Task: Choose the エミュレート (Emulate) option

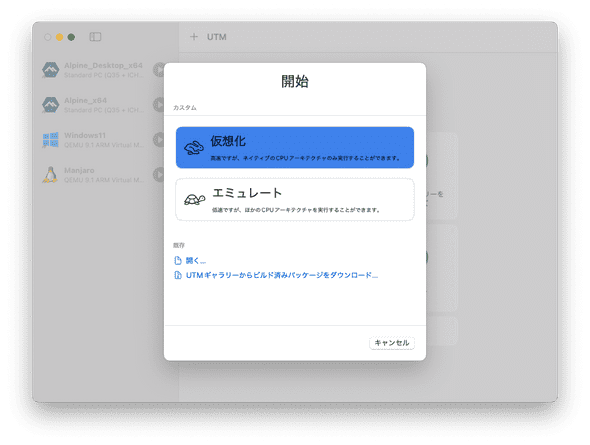Action: [295, 200]
